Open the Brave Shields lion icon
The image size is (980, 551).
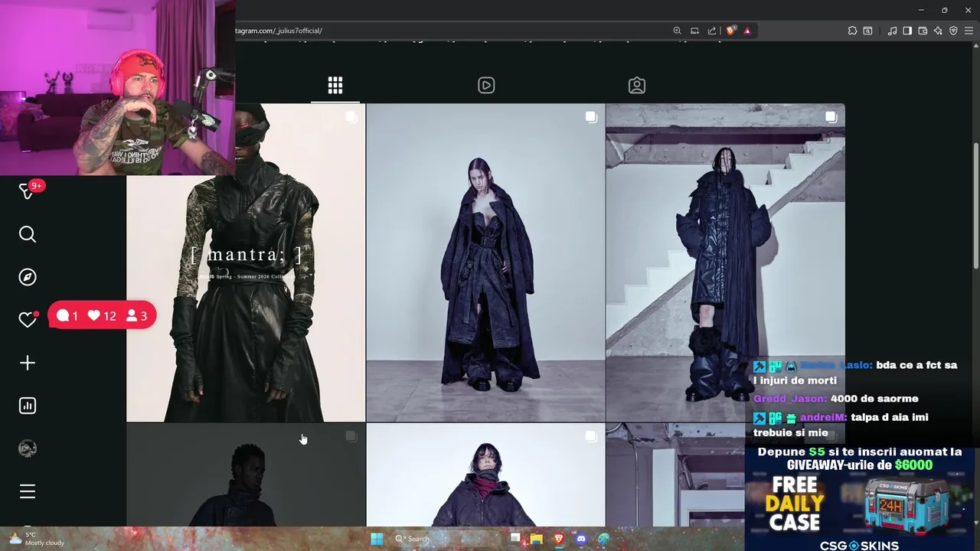tap(730, 31)
